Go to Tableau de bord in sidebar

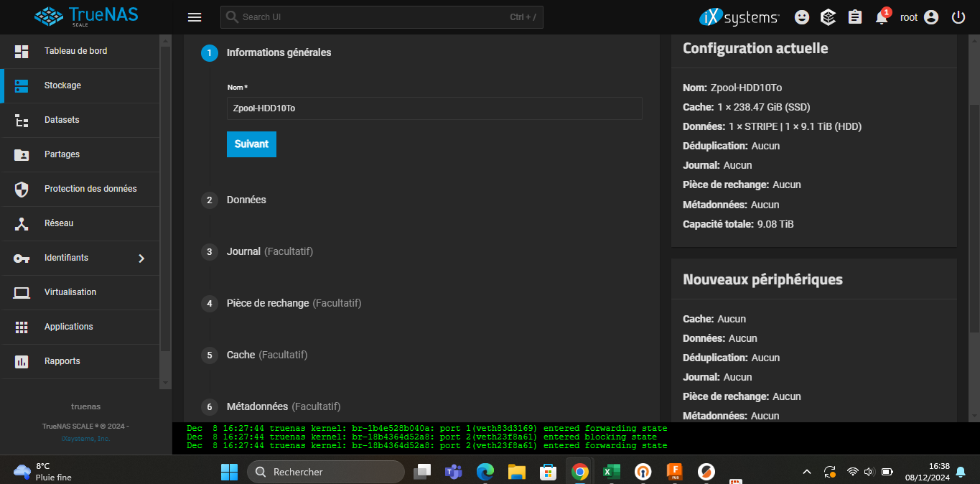pos(80,51)
